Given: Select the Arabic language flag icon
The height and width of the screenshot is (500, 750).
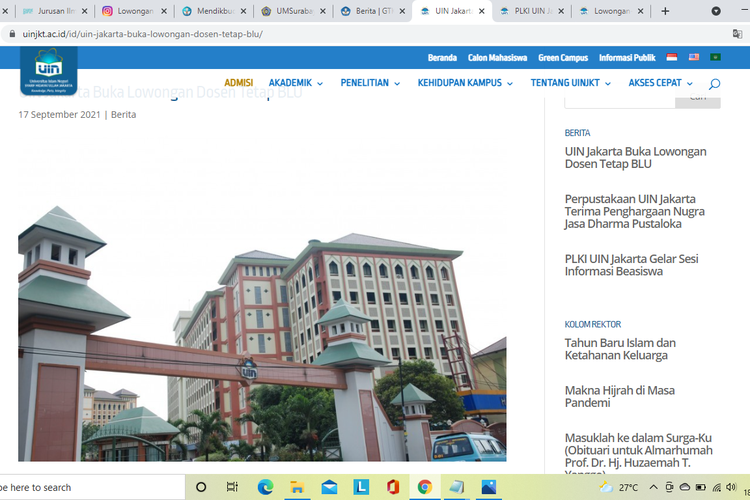Looking at the screenshot, I should 715,58.
